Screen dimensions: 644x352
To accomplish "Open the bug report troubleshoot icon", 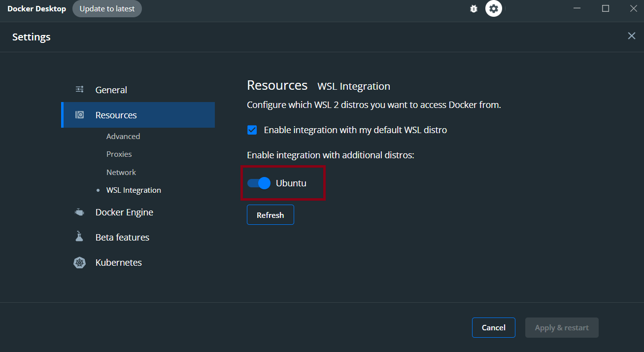I will (x=474, y=8).
